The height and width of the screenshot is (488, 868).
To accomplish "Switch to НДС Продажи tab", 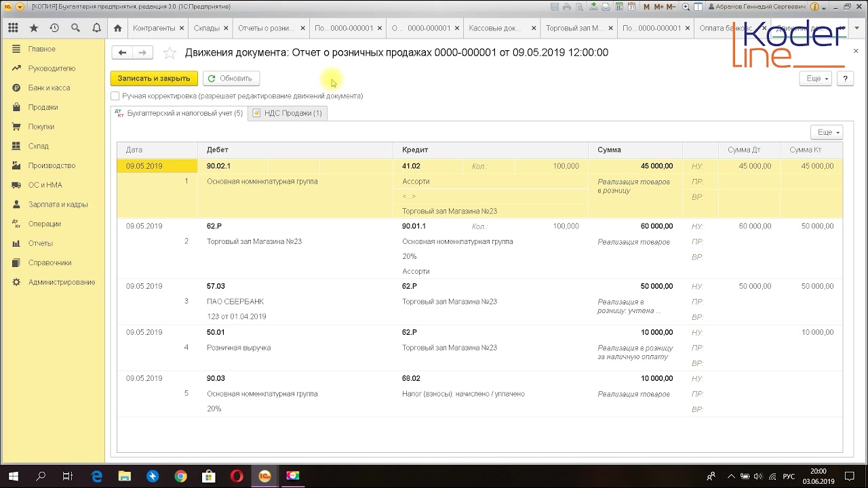I will point(288,113).
